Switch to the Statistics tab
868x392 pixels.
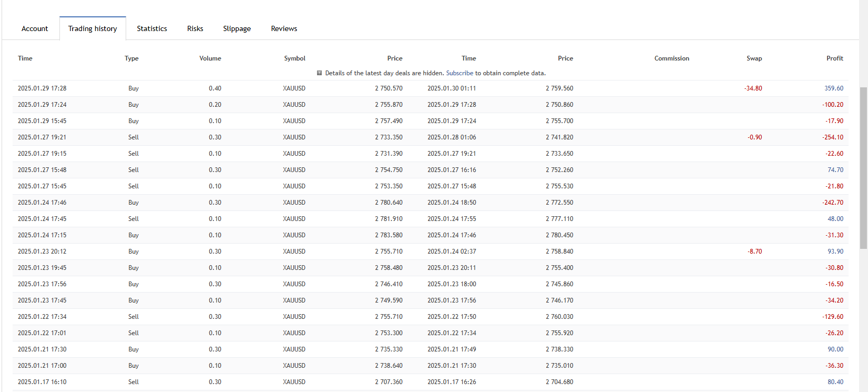pyautogui.click(x=152, y=28)
